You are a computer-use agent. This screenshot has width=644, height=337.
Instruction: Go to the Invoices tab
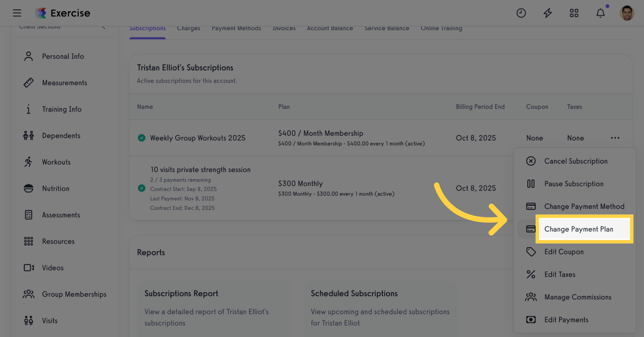284,28
